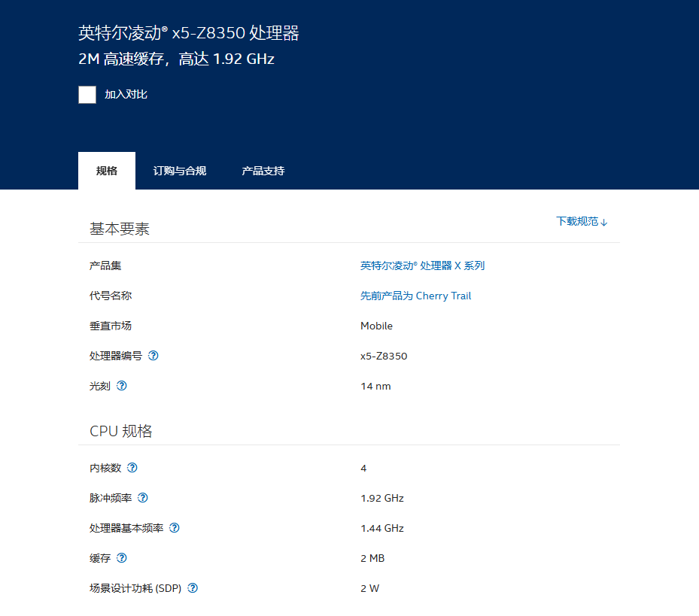Click the page title 英特尔凌动 x5-Z8350 处理器
699x616 pixels.
(x=189, y=33)
